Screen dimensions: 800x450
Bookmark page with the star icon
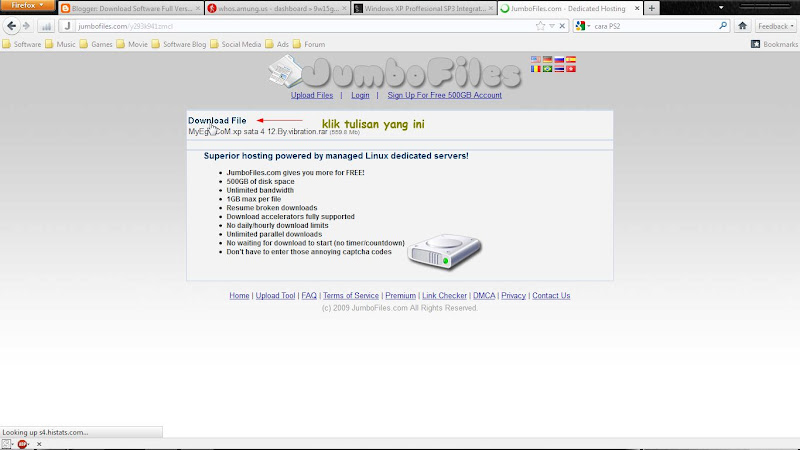click(x=540, y=26)
